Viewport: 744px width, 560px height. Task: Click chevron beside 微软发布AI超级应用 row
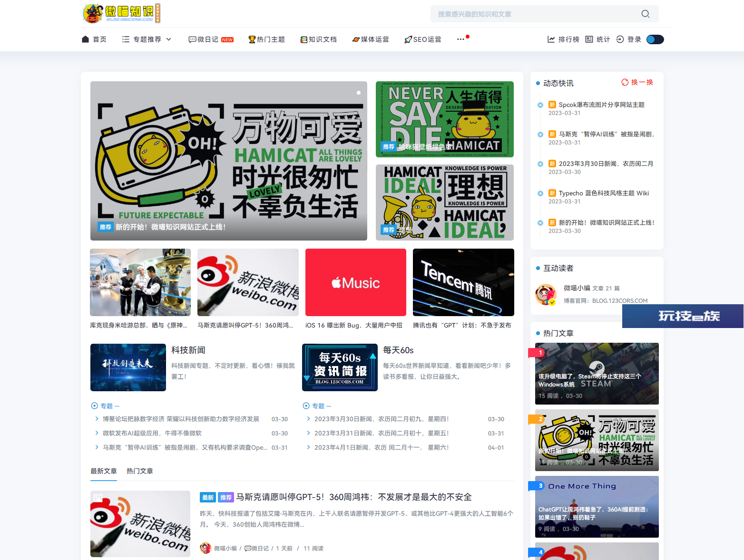coord(97,433)
